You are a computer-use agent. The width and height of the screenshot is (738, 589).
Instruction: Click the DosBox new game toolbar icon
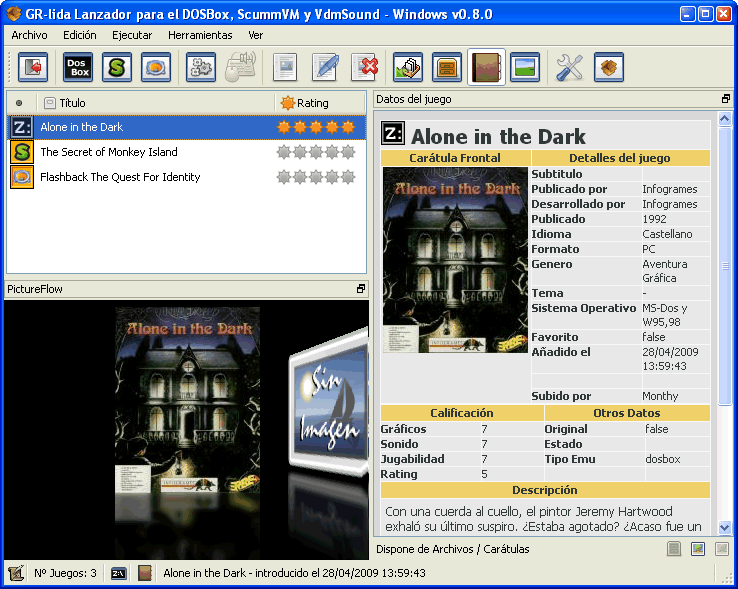coord(78,67)
